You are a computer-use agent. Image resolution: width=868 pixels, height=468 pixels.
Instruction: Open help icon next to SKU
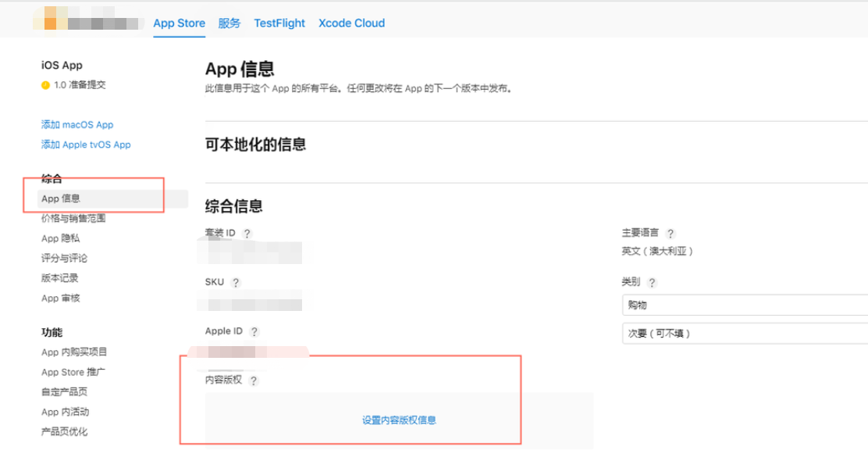pos(236,283)
